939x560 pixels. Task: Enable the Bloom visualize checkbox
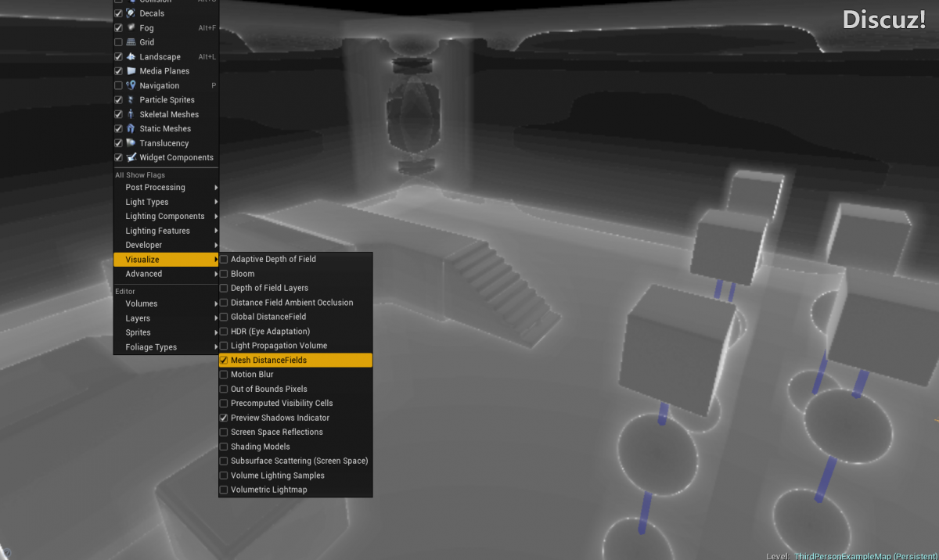pyautogui.click(x=224, y=274)
